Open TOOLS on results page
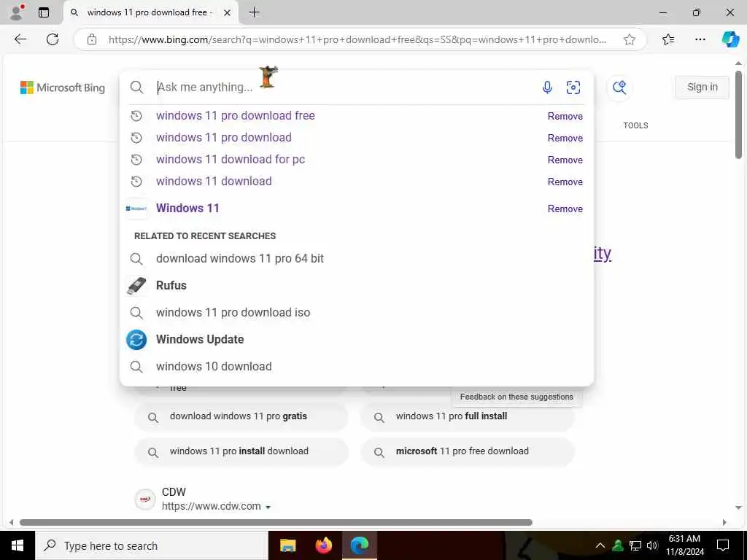The image size is (747, 560). click(635, 125)
